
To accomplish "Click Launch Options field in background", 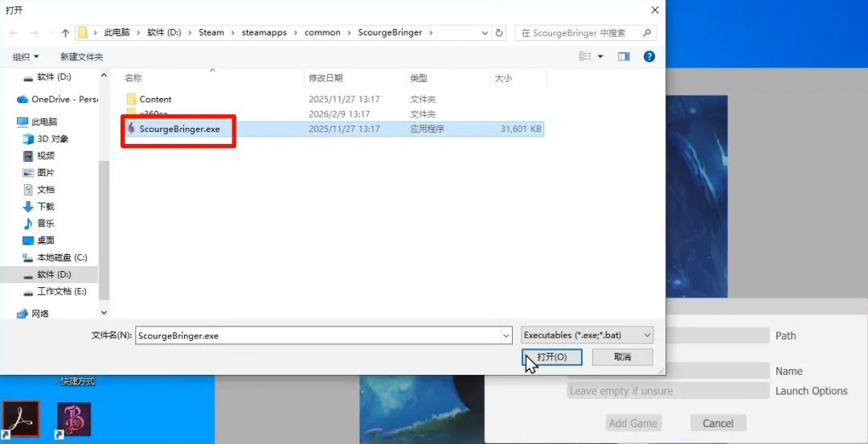I will pos(668,391).
